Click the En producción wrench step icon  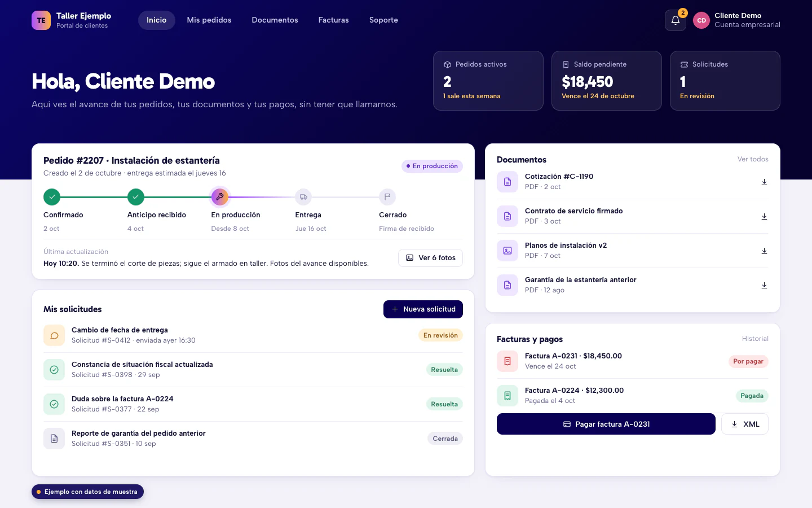(x=220, y=197)
